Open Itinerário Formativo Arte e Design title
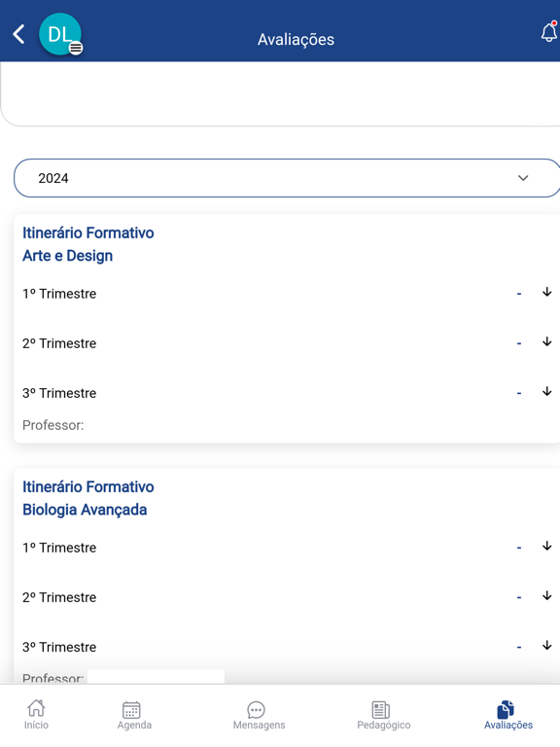Viewport: 560px width, 747px height. pyautogui.click(x=88, y=244)
